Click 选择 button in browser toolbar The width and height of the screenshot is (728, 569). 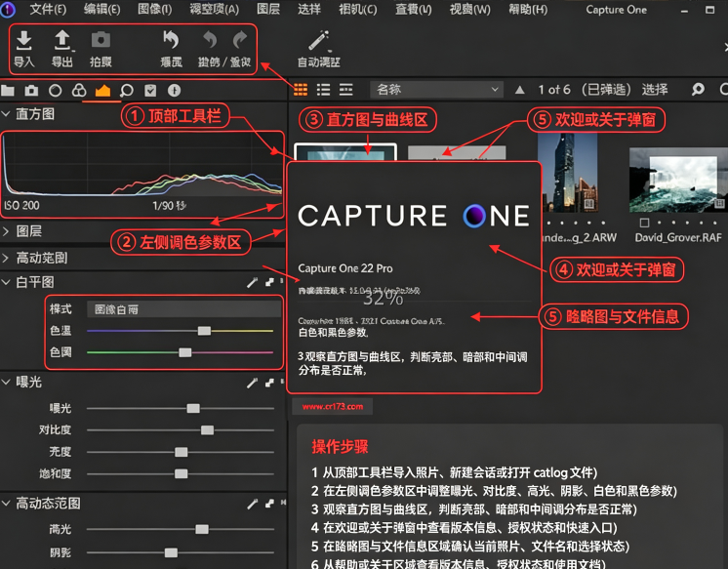click(655, 89)
